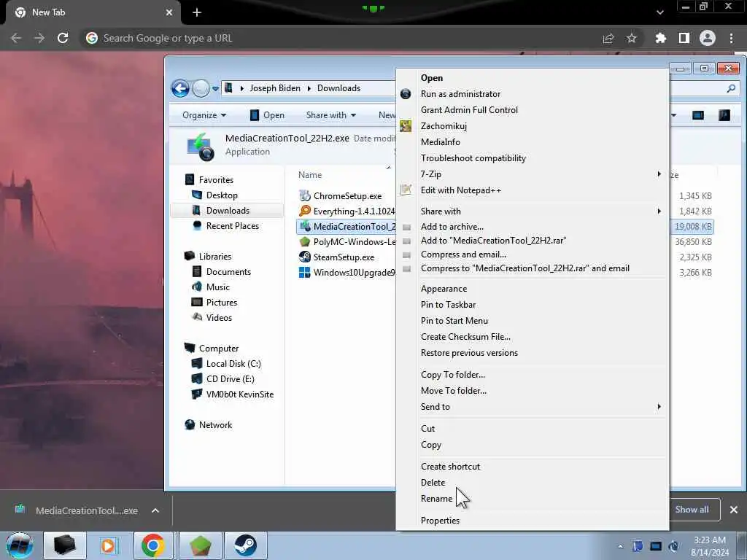Open Local Disk (C:) in sidebar
The height and width of the screenshot is (560, 747).
pos(233,364)
